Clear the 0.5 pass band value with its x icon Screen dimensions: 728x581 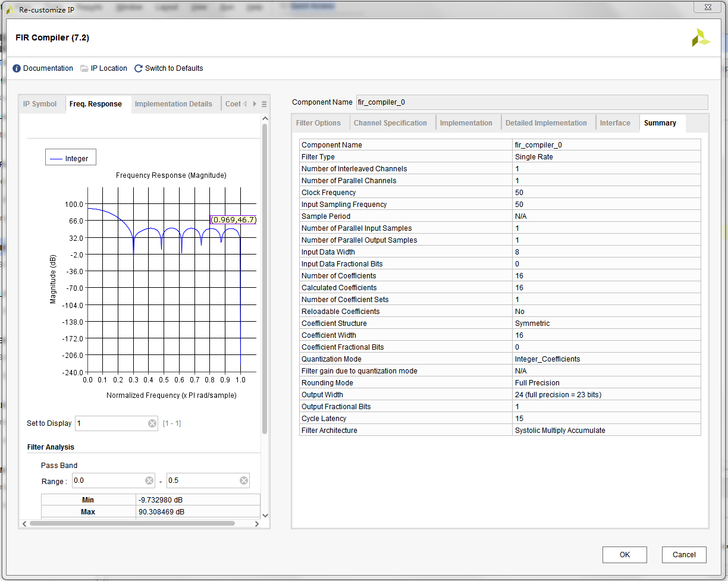243,480
